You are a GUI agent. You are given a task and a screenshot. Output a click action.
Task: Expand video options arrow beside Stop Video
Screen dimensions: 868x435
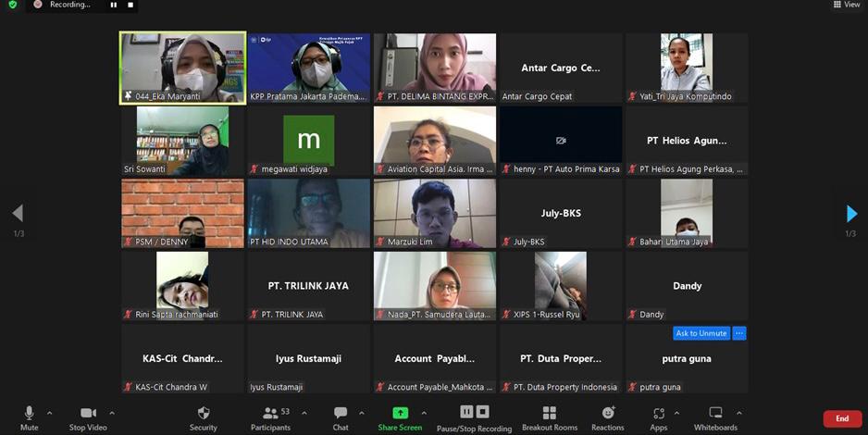pos(112,413)
